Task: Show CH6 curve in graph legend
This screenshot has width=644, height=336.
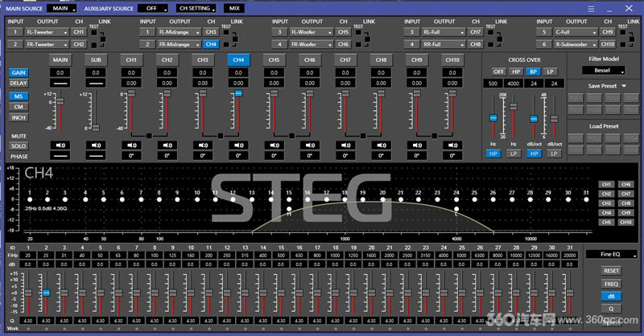Action: [626, 185]
